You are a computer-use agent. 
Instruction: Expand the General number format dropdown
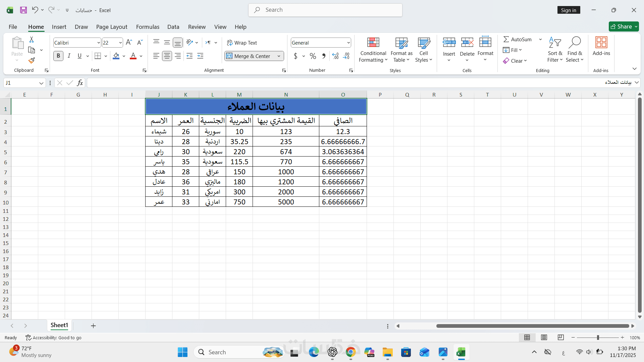pos(348,43)
